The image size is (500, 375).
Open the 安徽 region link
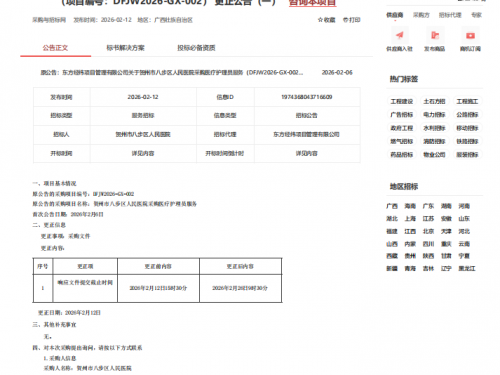coord(446,219)
